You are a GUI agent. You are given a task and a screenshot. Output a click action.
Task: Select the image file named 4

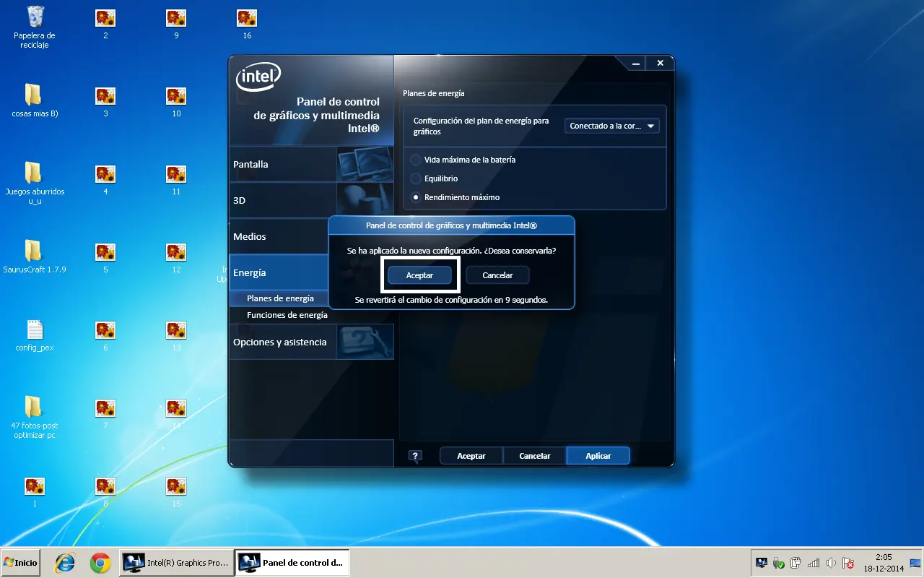click(105, 179)
